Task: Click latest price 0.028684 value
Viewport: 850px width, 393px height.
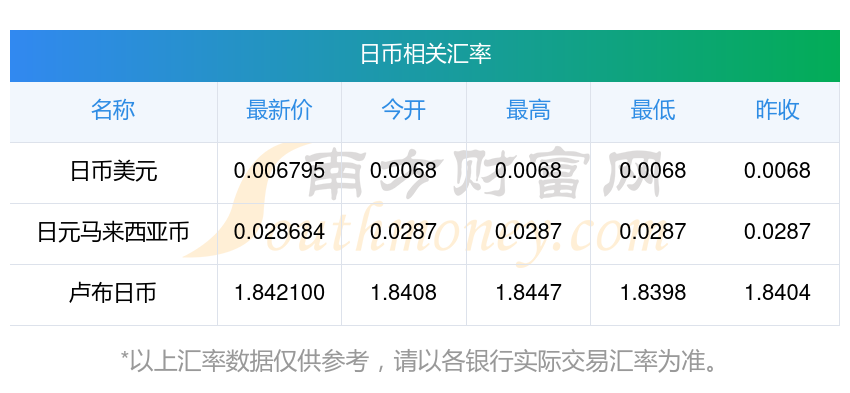Action: [x=279, y=232]
